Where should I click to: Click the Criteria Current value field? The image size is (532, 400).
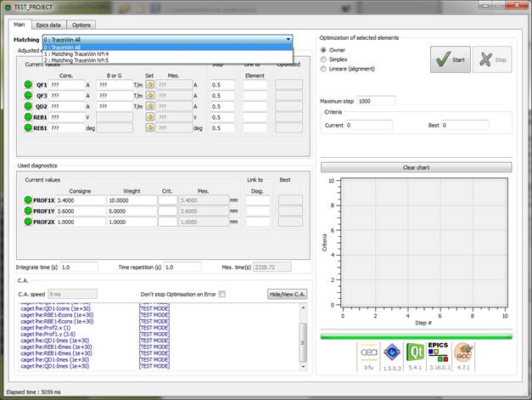tap(369, 126)
